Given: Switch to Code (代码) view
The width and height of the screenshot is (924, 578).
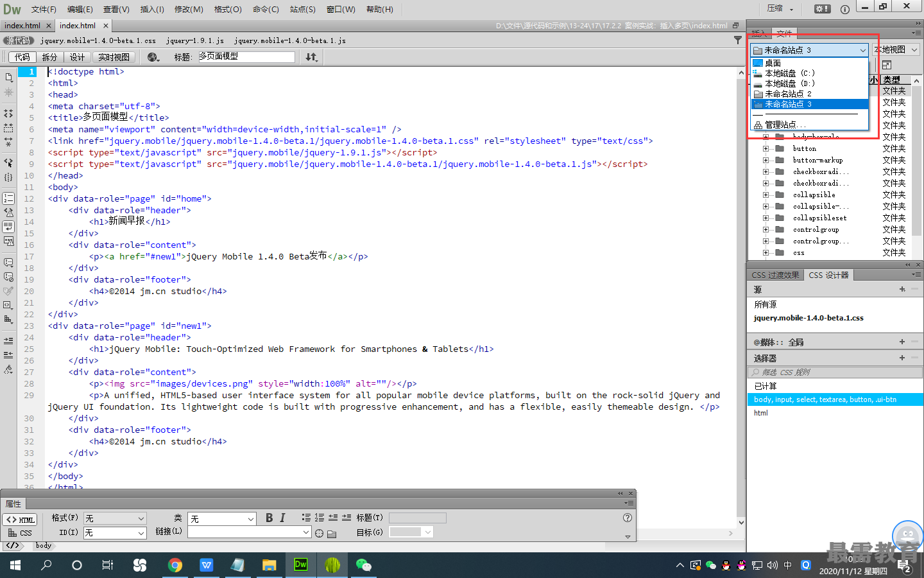Looking at the screenshot, I should (22, 57).
